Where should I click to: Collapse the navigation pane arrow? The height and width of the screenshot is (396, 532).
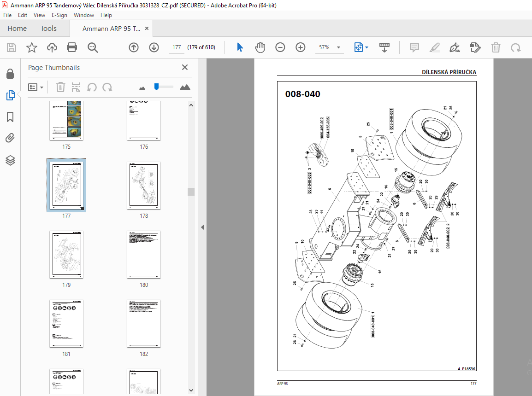pos(202,227)
